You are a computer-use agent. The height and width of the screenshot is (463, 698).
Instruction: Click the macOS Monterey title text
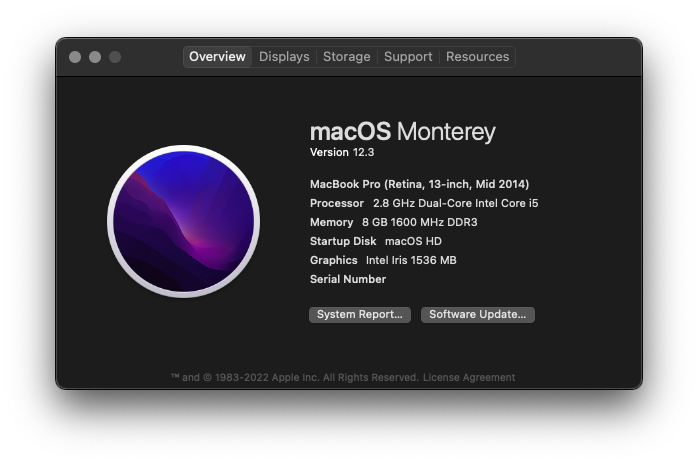pos(402,132)
